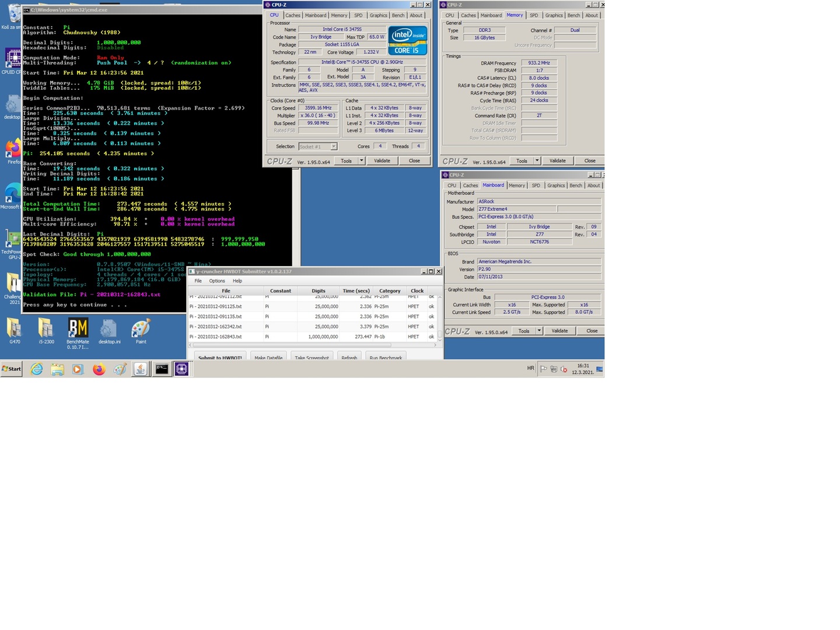
Task: Select row Pi - 20210312-091125.txt
Action: (x=312, y=306)
